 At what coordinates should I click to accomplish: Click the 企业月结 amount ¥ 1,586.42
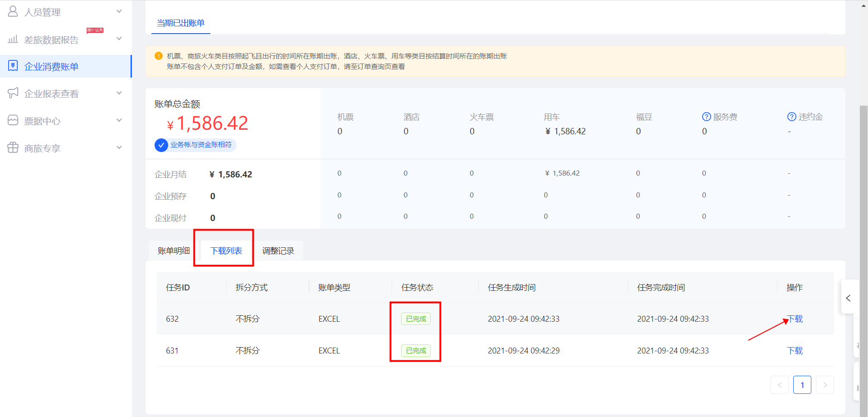[x=231, y=174]
